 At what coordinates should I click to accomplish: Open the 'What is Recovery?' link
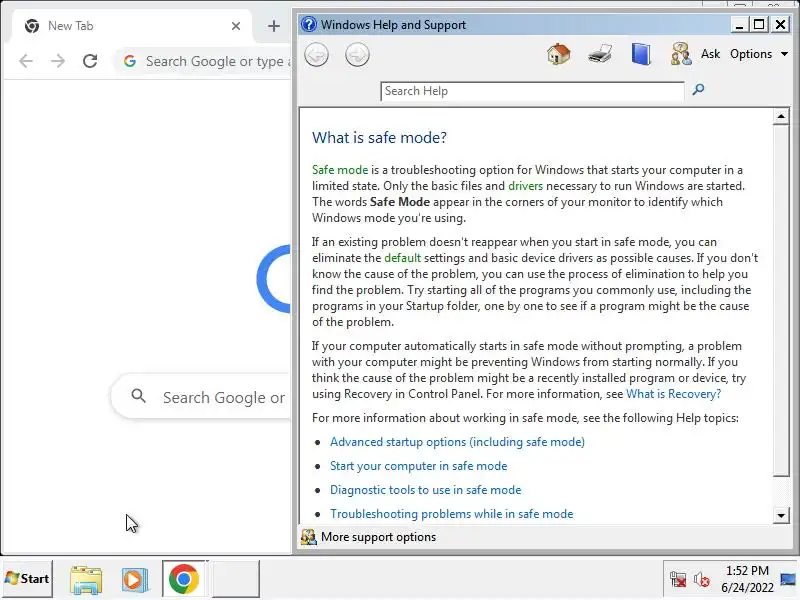click(673, 394)
